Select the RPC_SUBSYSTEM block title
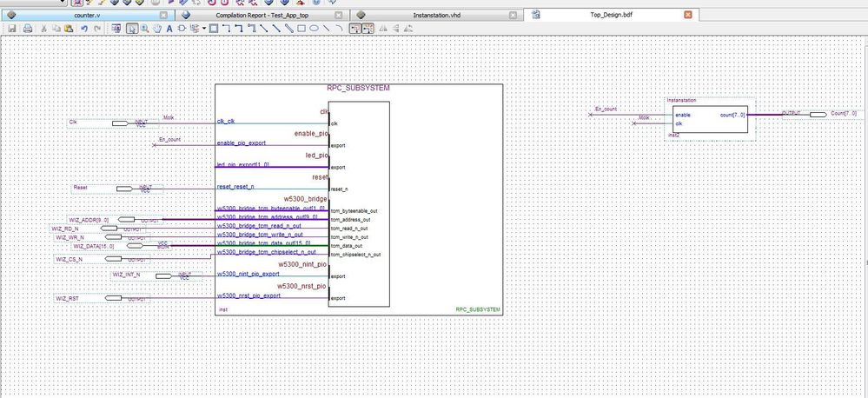The image size is (868, 398). tap(358, 89)
